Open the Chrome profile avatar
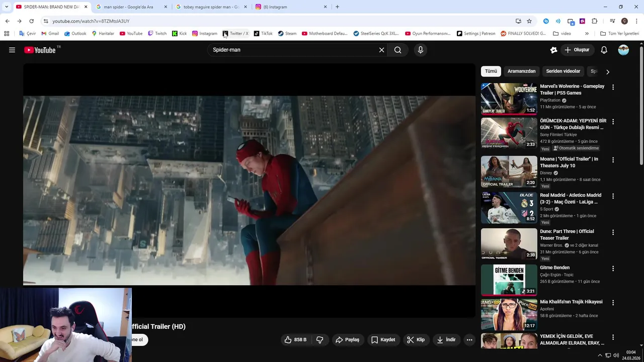644x362 pixels. coord(624,21)
